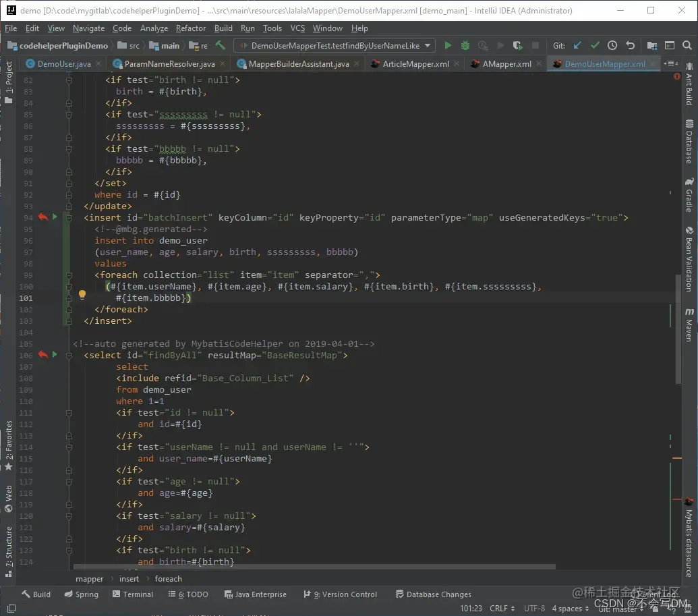The image size is (698, 616).
Task: Click the stop process square icon
Action: point(535,45)
